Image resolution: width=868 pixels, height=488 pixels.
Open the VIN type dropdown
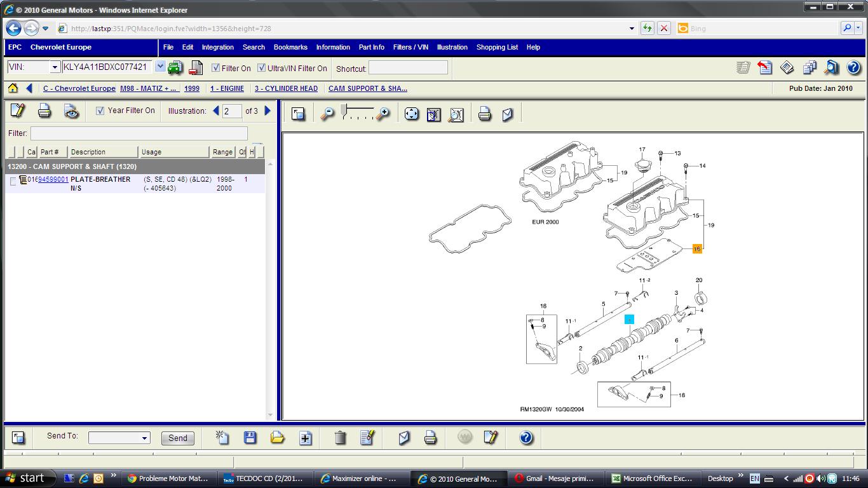55,67
